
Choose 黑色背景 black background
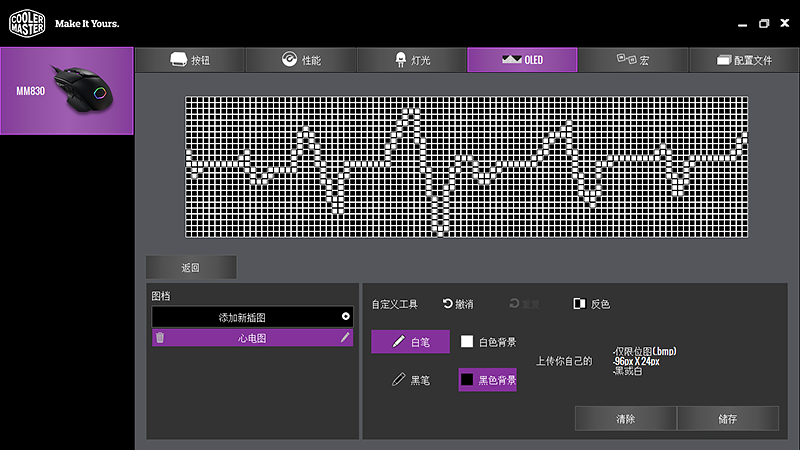pos(487,380)
